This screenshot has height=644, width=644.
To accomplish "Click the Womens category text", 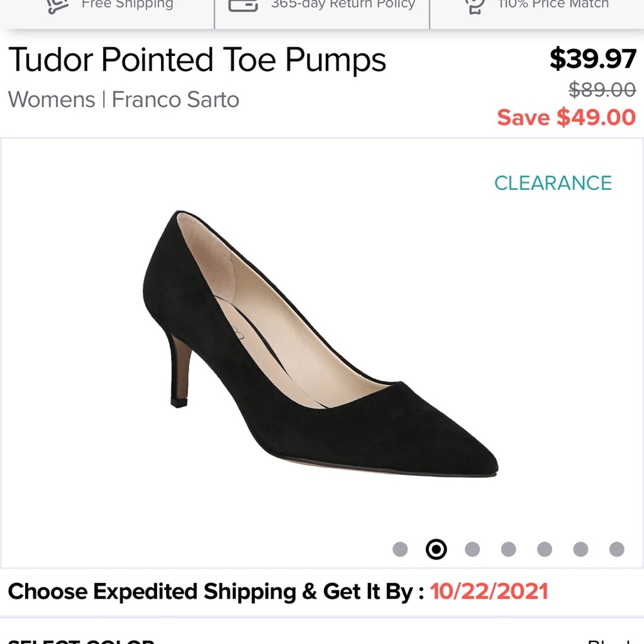I will [x=50, y=100].
